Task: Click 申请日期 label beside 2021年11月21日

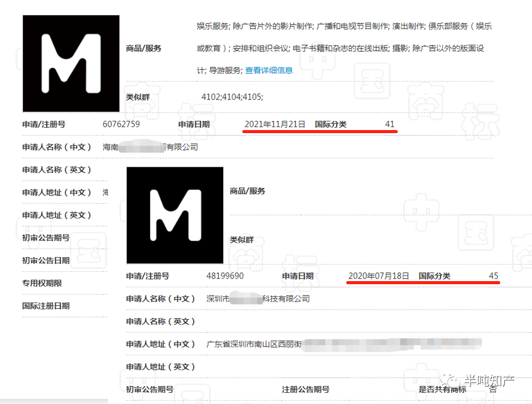Action: pos(194,124)
